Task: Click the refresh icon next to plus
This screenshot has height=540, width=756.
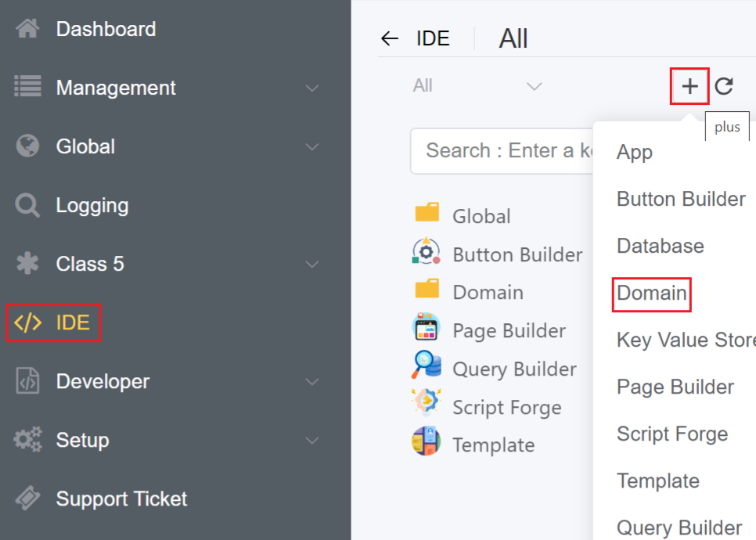Action: pos(724,86)
